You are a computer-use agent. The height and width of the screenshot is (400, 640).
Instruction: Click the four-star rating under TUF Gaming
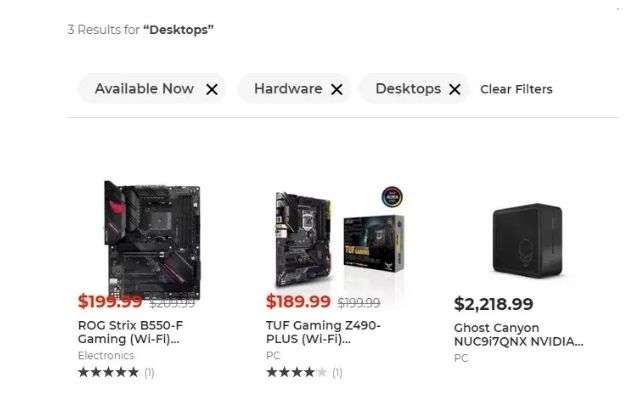tap(296, 372)
